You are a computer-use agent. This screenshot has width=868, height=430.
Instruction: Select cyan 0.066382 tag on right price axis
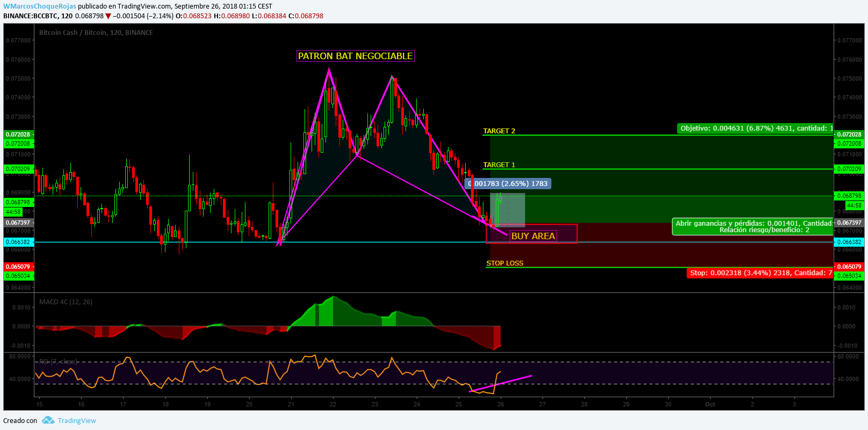pos(849,242)
